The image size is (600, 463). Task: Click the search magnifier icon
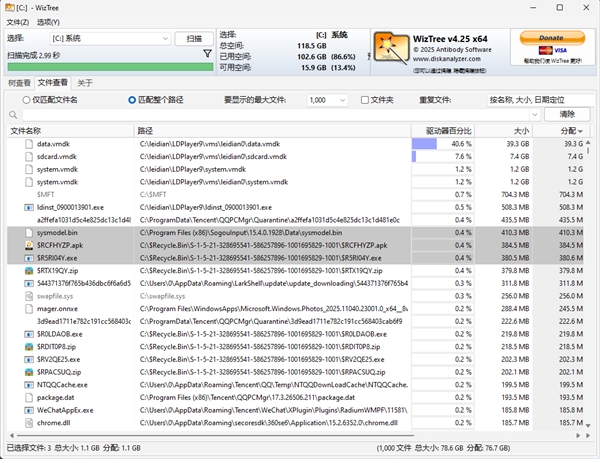click(x=13, y=114)
